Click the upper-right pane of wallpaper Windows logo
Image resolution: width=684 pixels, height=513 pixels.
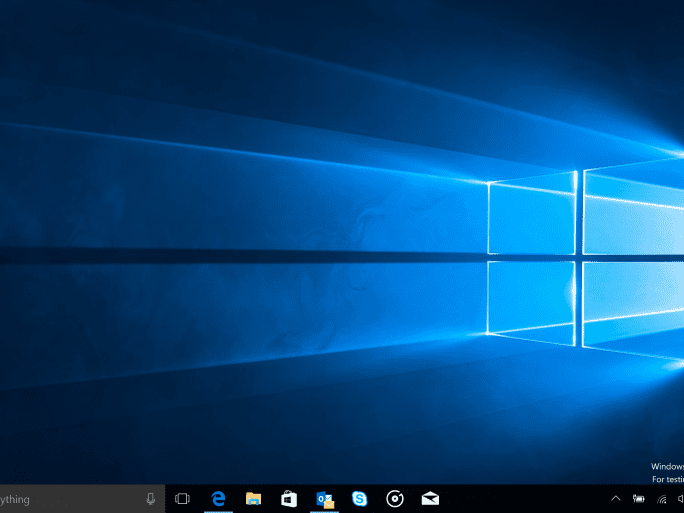[x=632, y=205]
